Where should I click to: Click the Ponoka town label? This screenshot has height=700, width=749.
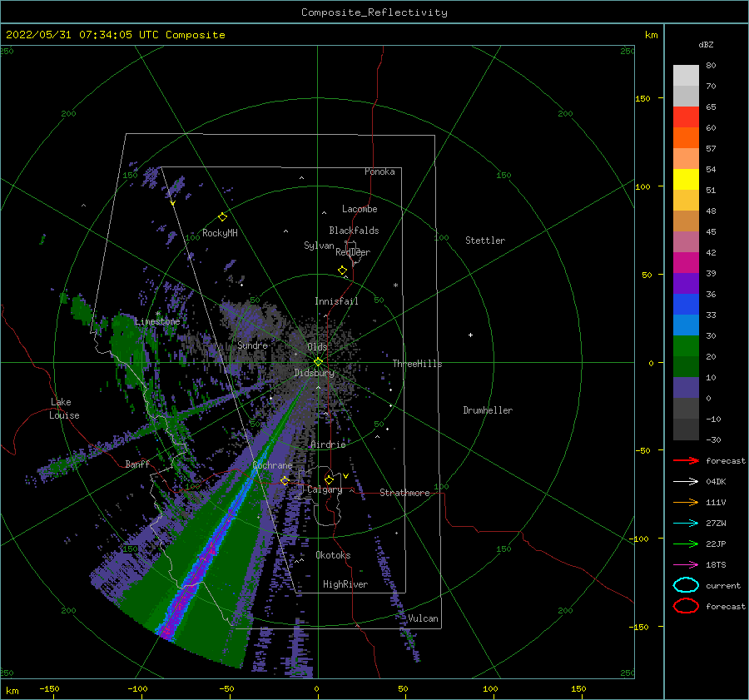[379, 171]
